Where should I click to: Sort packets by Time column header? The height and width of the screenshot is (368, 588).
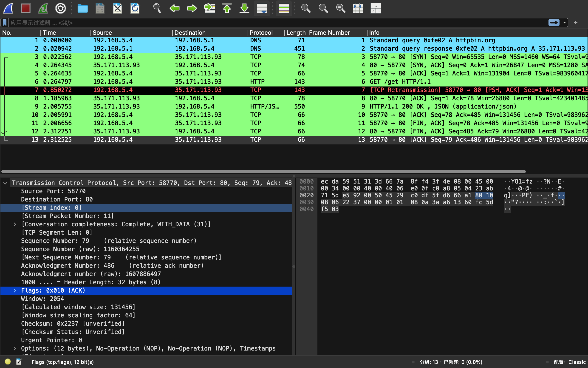65,33
